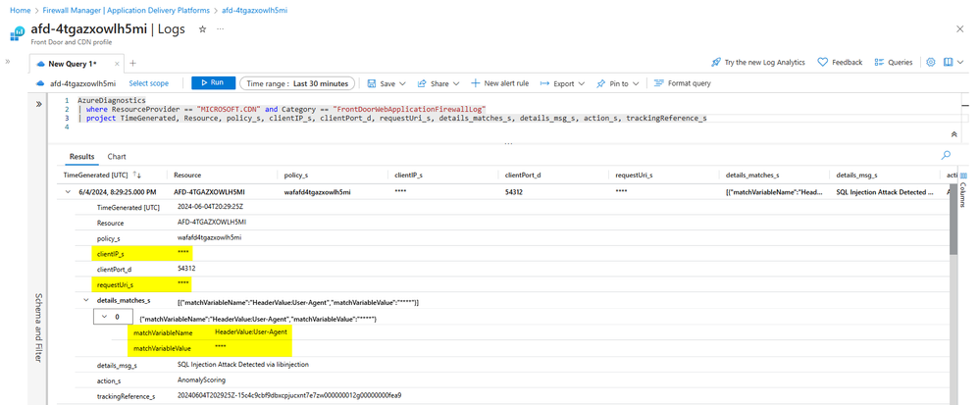Viewport: 980px width, 405px height.
Task: Close the New Query 1 tab
Action: 117,64
